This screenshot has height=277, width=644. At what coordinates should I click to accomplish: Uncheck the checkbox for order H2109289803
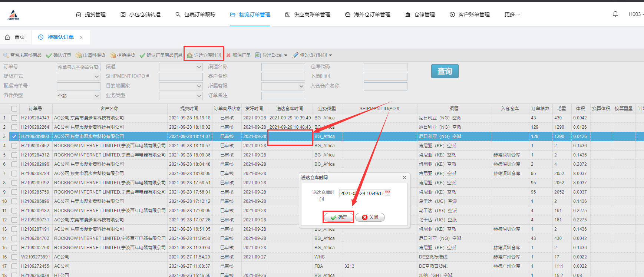14,136
